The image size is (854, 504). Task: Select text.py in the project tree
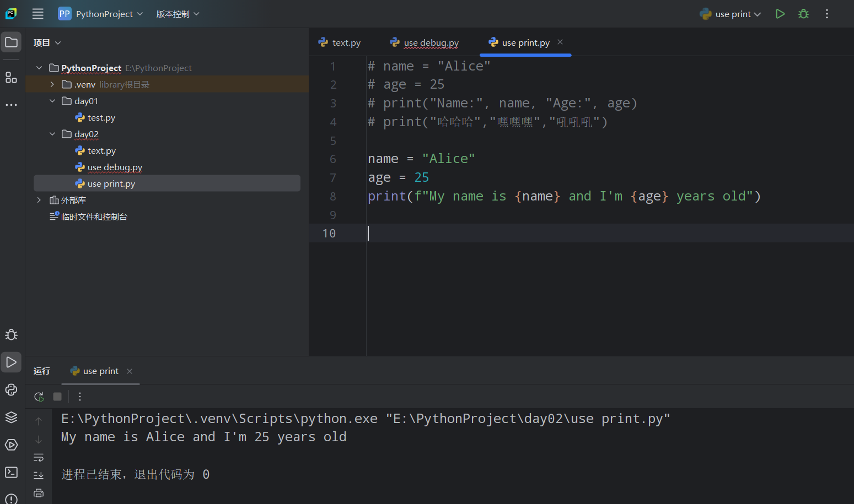coord(95,150)
